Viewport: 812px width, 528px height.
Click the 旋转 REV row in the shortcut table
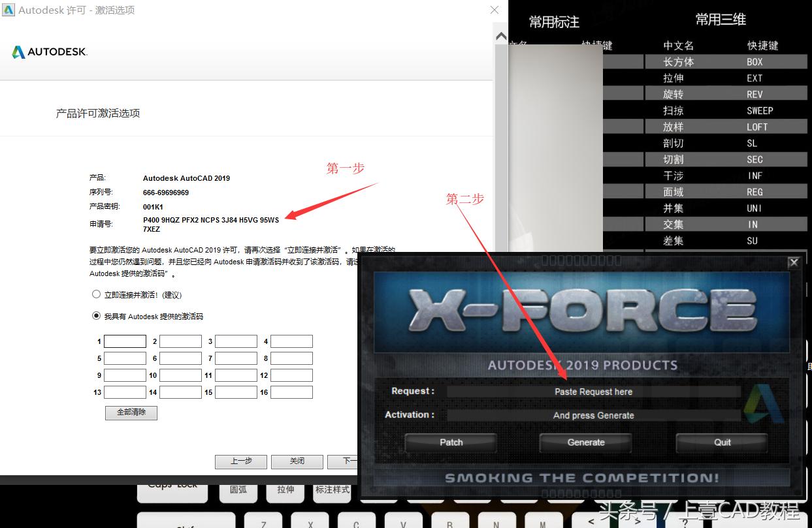click(x=726, y=94)
